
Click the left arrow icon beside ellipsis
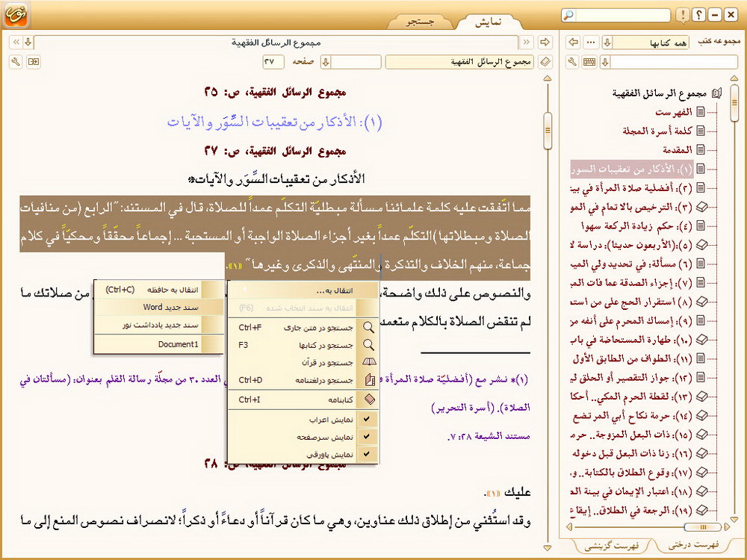pyautogui.click(x=574, y=43)
